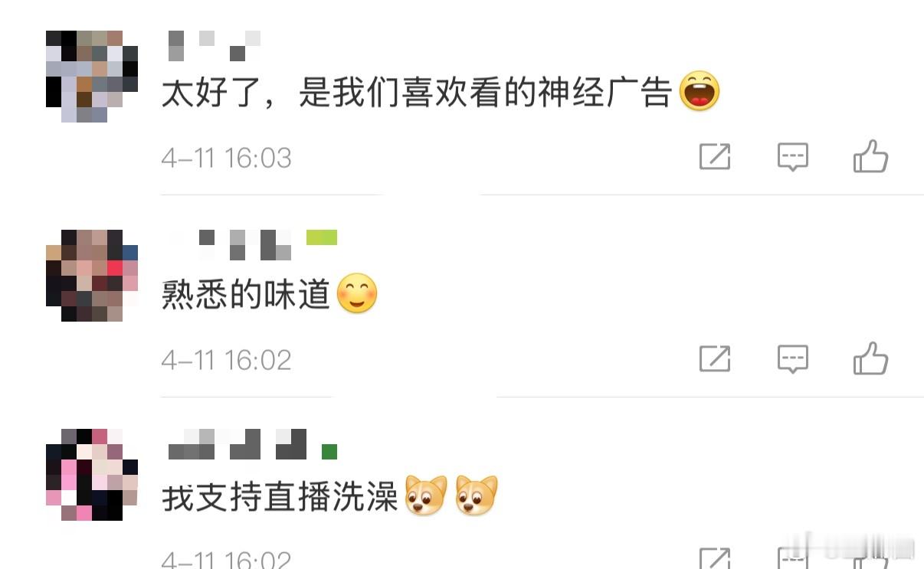Like the 太好了 神经广告 comment
This screenshot has height=569, width=924.
(x=871, y=156)
